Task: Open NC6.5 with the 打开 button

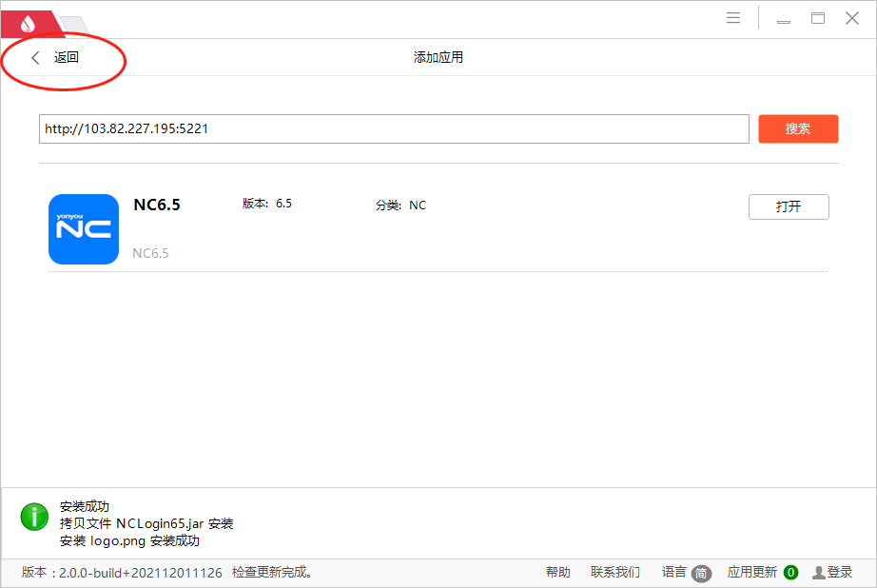Action: 789,207
